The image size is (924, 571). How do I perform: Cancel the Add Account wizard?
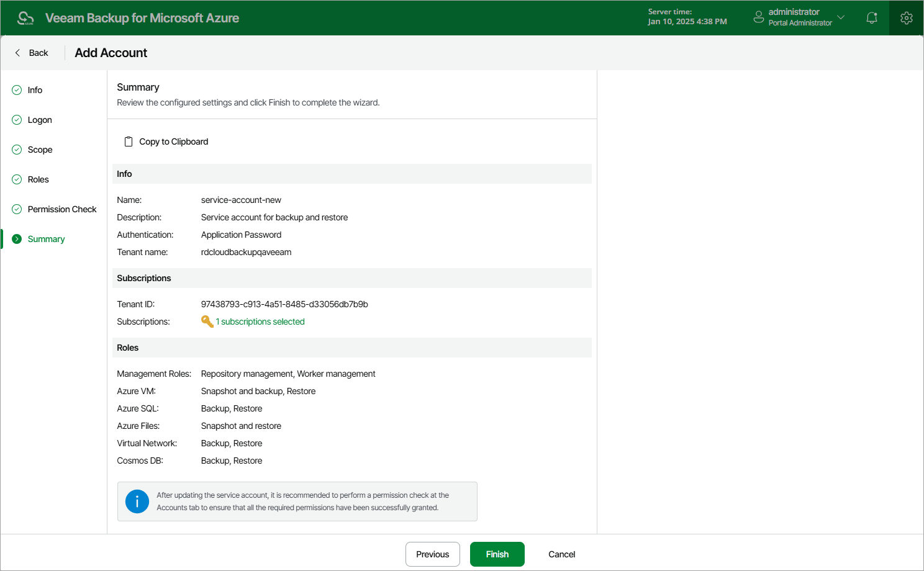pos(562,554)
